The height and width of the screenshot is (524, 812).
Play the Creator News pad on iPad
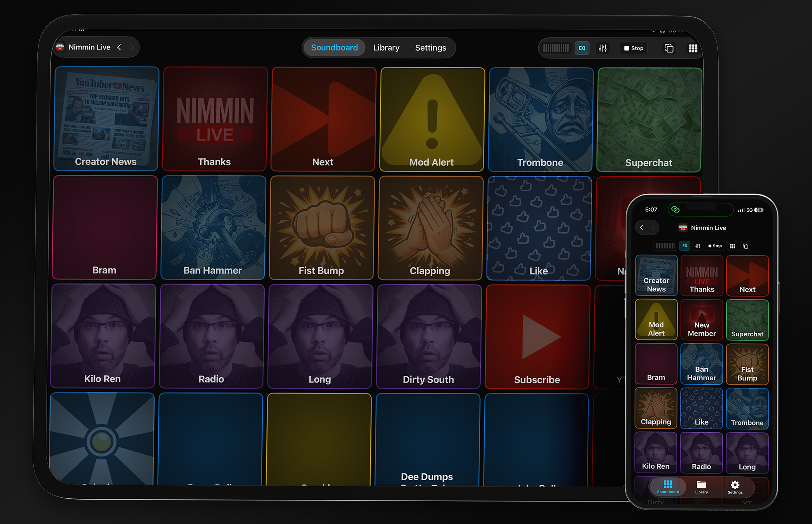(x=106, y=119)
